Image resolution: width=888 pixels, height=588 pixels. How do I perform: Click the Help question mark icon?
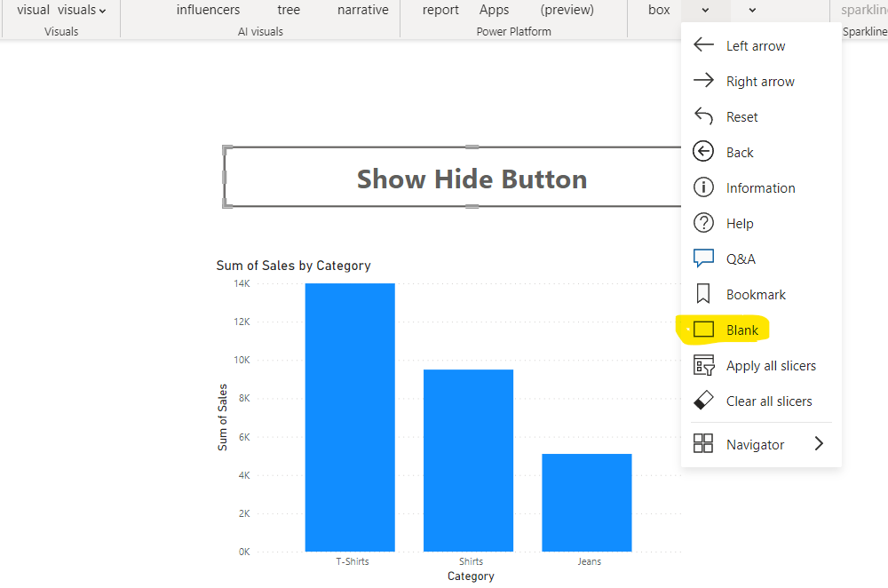coord(703,223)
